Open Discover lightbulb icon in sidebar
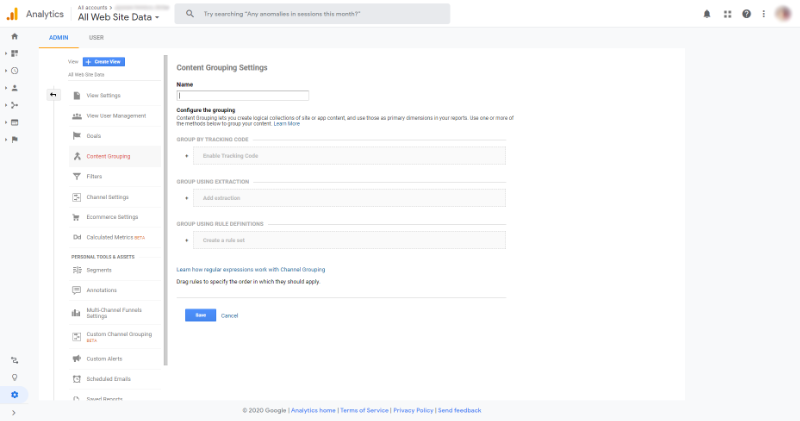This screenshot has height=421, width=800. (14, 378)
